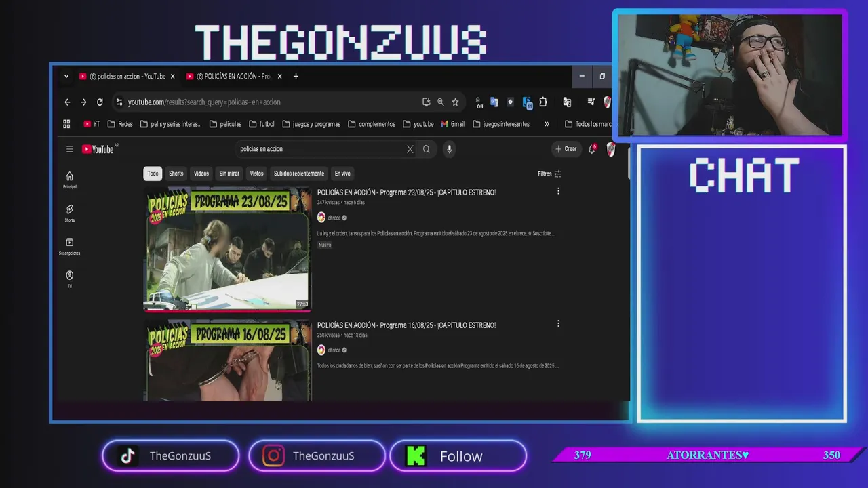Open the 'Programa 16/08/25 - ¡CAPÍTULO ESTRENO!' title

click(x=406, y=325)
